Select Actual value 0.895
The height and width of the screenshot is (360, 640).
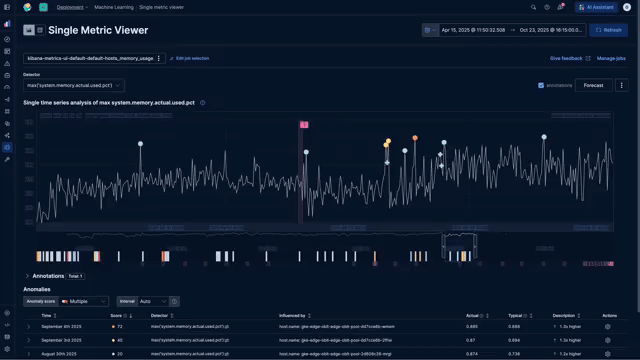(472, 327)
